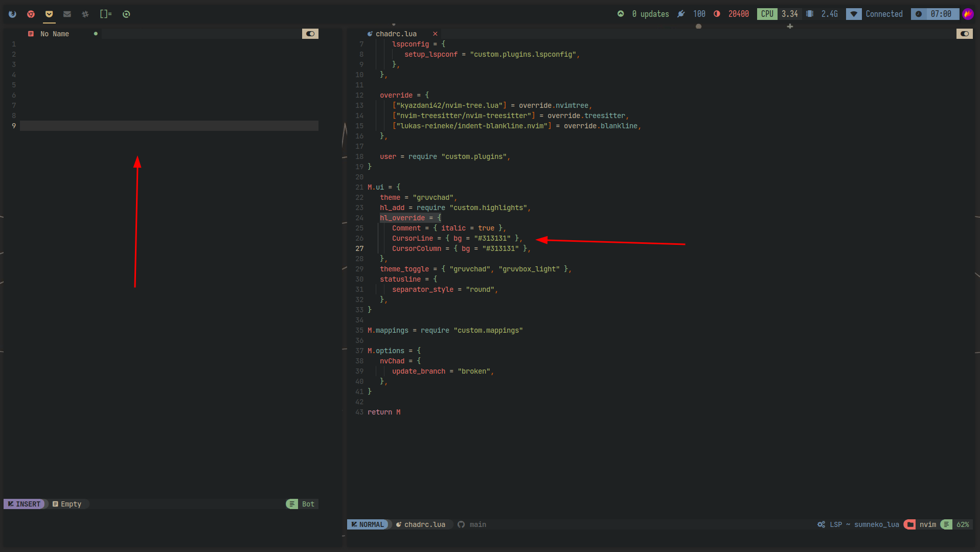Click the gear icon in the top bar
This screenshot has height=552, width=980.
(x=85, y=14)
